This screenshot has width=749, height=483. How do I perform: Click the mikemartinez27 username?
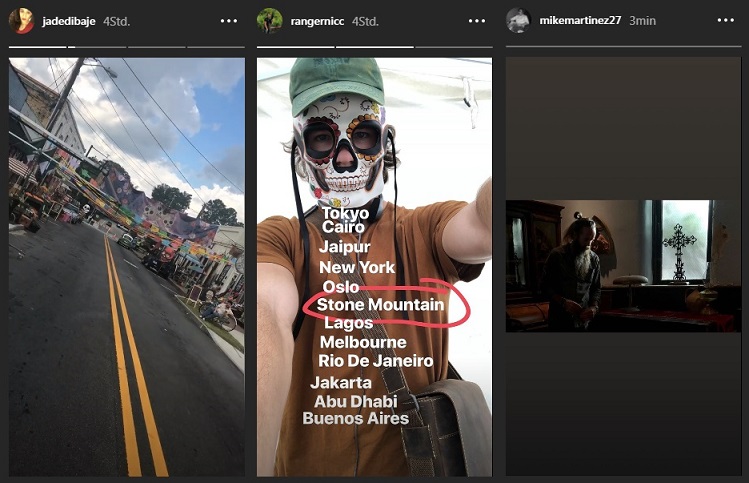pyautogui.click(x=580, y=21)
